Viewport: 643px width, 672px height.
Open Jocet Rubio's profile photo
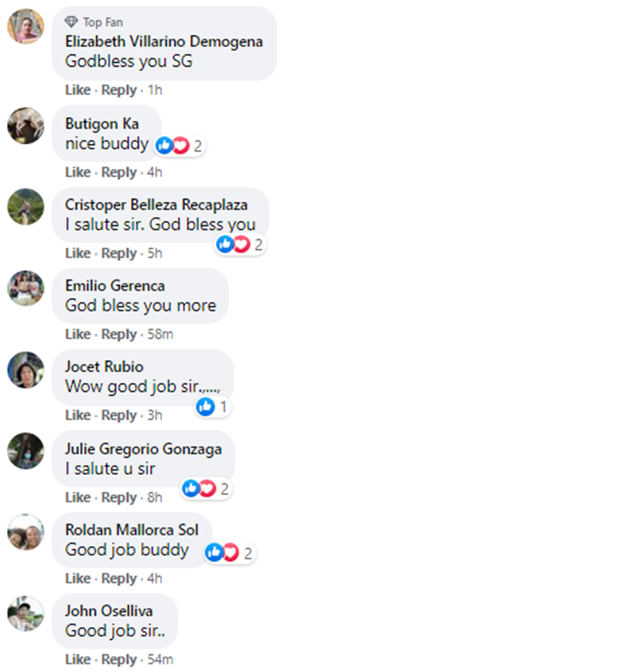(26, 370)
